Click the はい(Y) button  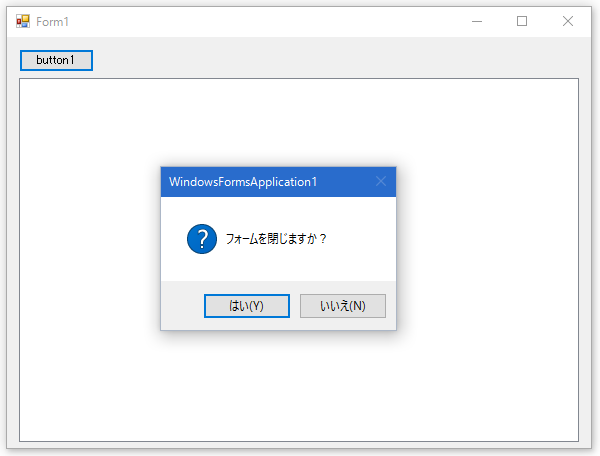pyautogui.click(x=247, y=306)
